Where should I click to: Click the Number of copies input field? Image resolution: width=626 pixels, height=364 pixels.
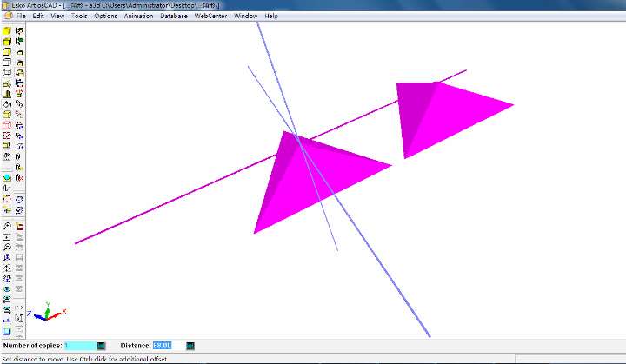(79, 346)
